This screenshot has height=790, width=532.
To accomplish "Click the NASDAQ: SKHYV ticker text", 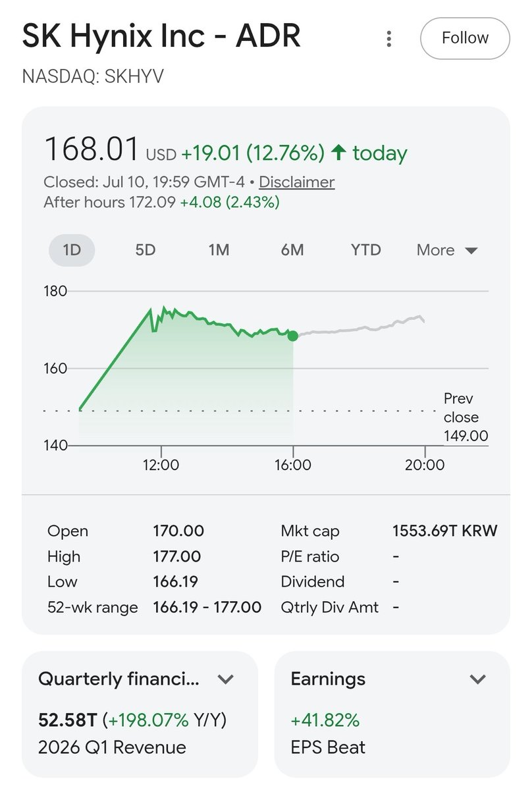I will coord(93,76).
